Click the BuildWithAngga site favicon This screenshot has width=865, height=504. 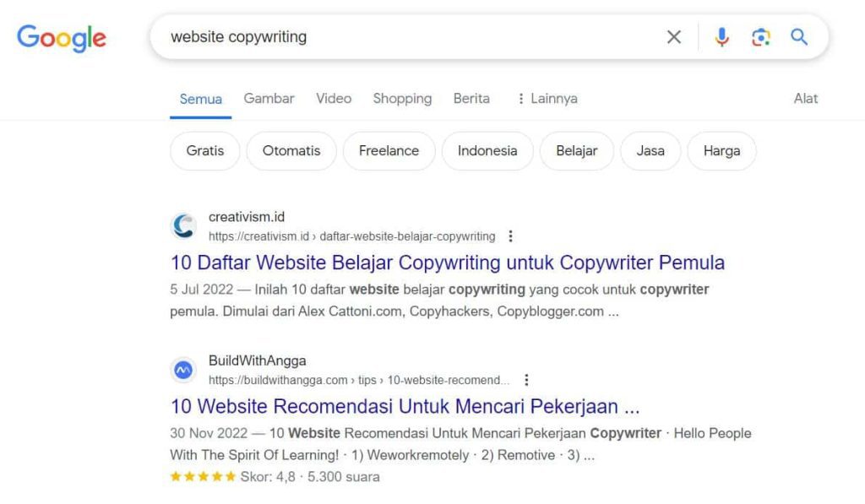click(x=182, y=369)
